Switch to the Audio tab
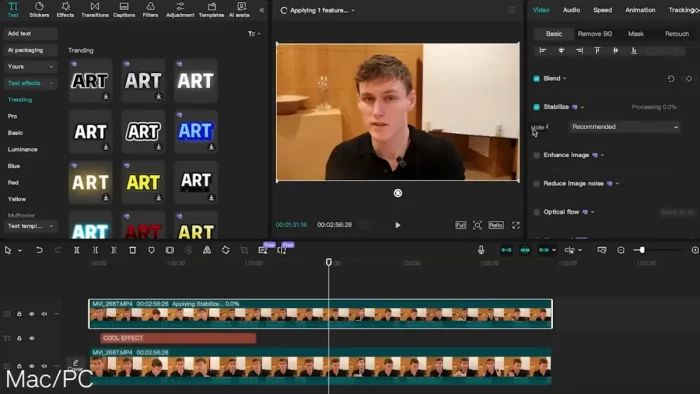 pyautogui.click(x=571, y=10)
